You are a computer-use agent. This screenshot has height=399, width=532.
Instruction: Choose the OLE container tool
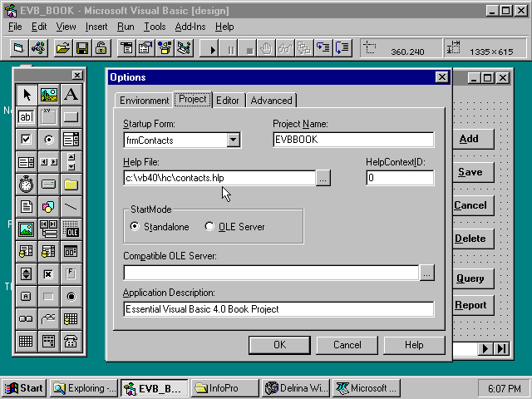[71, 229]
